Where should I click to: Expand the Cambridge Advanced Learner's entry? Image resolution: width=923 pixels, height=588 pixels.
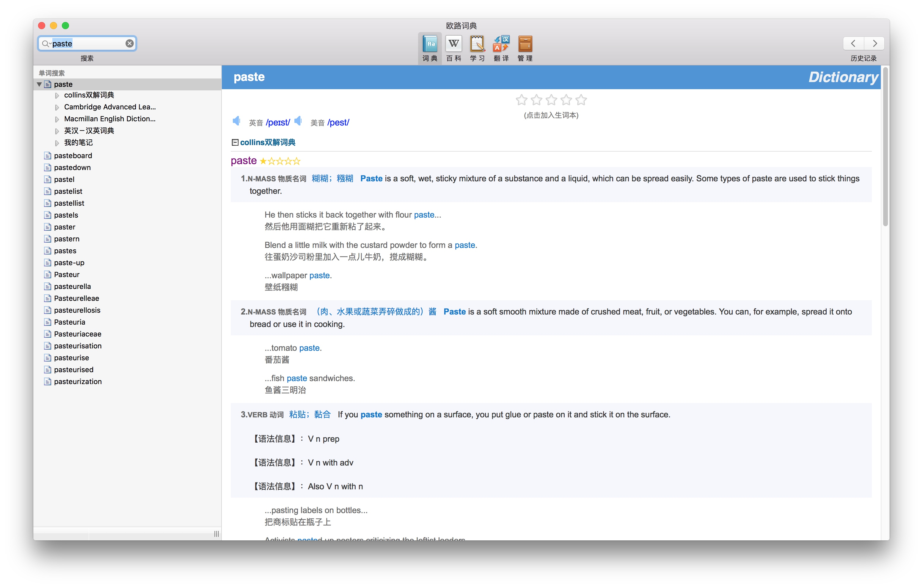point(57,107)
